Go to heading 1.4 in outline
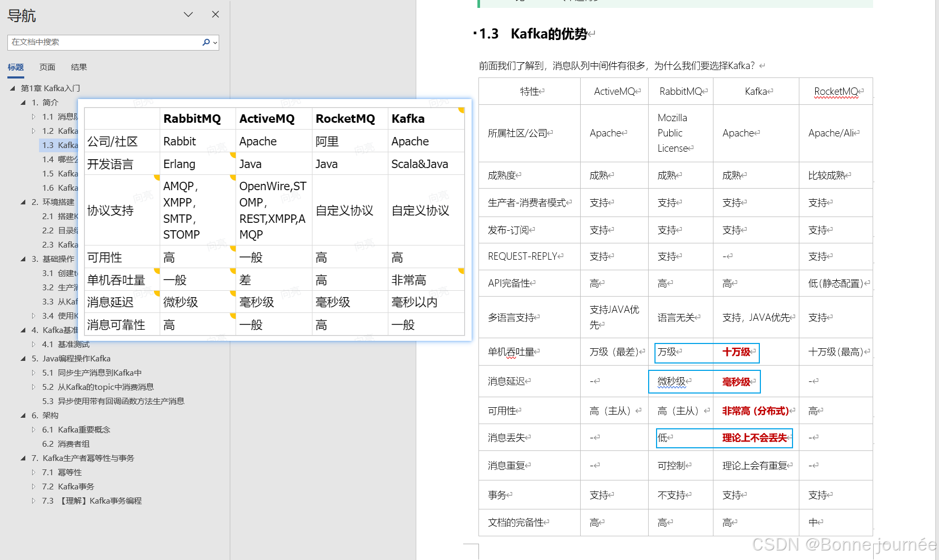The image size is (939, 560). coord(60,159)
